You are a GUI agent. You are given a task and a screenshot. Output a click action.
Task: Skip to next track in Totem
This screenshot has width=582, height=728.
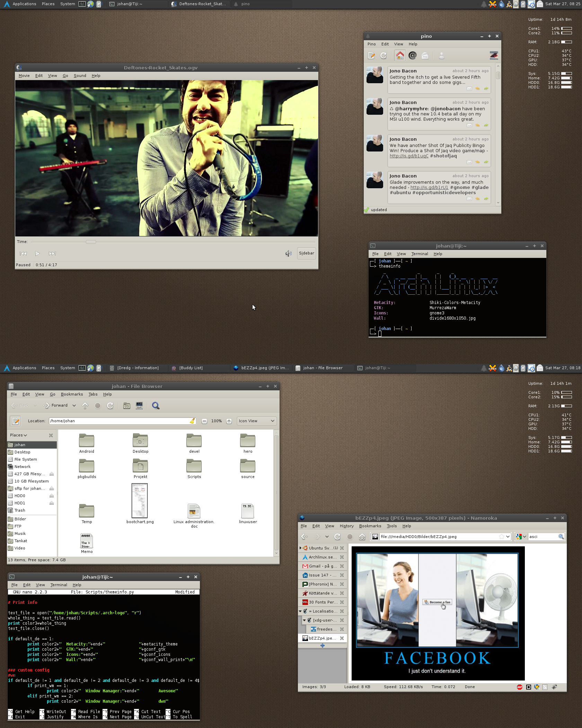(x=52, y=253)
